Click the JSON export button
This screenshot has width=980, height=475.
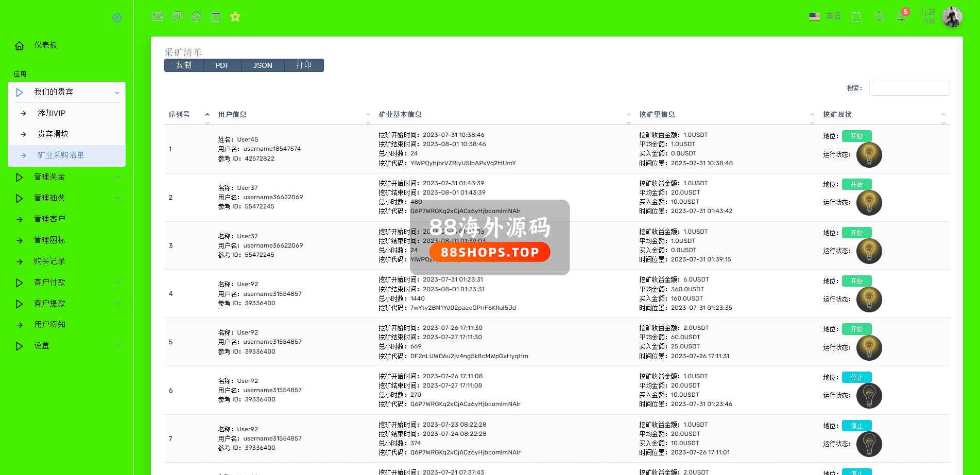tap(262, 65)
